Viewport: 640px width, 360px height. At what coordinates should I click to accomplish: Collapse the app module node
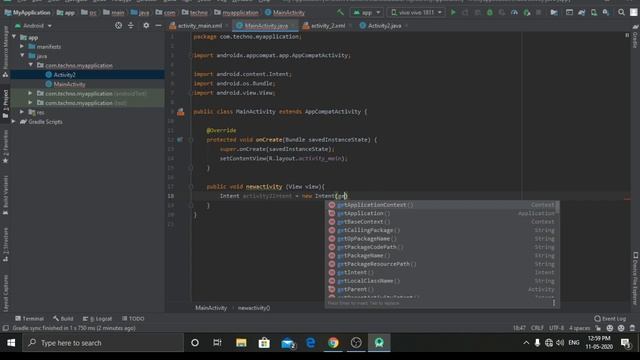(15, 37)
